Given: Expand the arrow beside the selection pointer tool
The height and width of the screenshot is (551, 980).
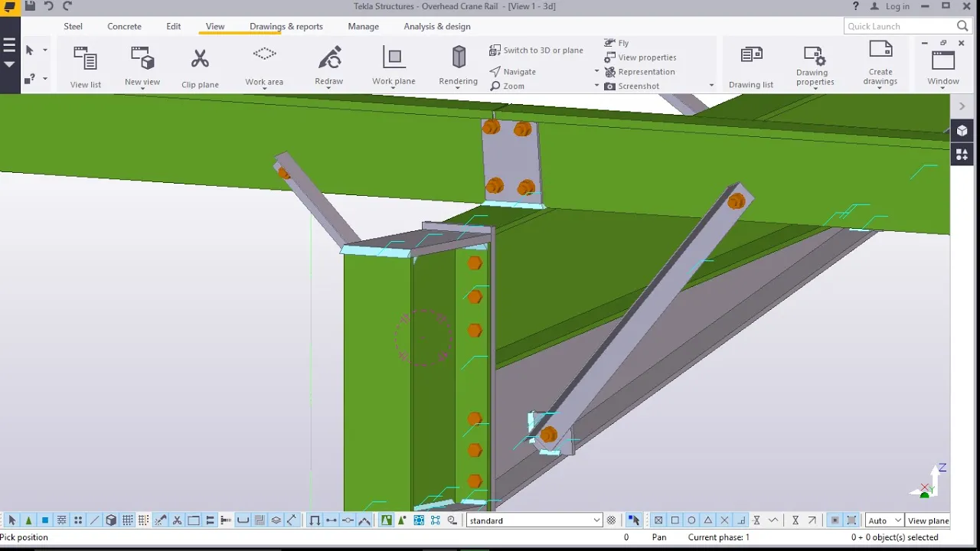Looking at the screenshot, I should coord(45,50).
